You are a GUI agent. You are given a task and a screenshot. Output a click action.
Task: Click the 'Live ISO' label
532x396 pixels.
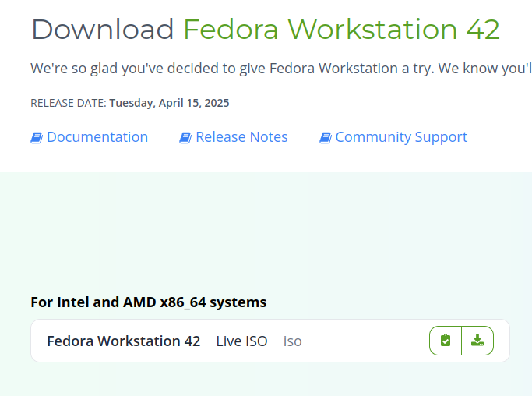coord(241,341)
